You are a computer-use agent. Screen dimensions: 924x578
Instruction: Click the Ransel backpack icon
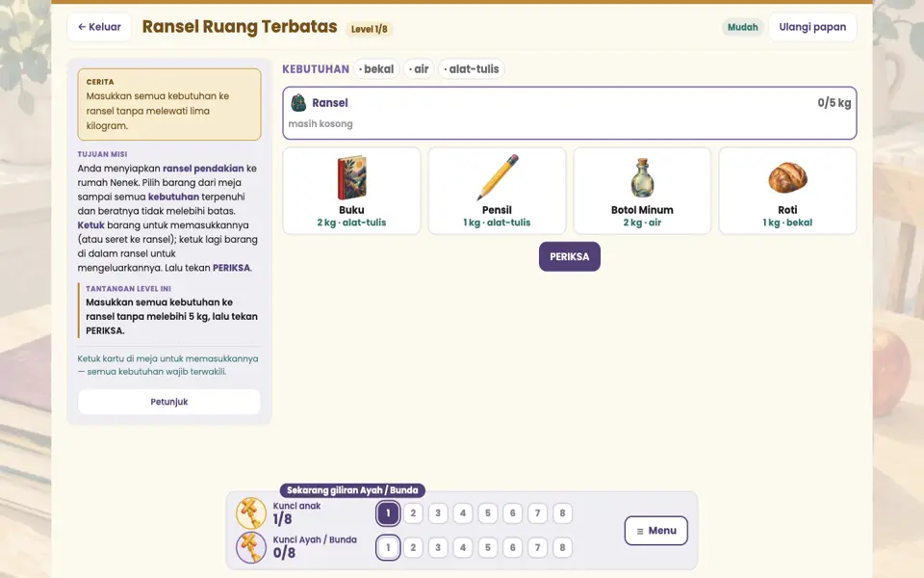click(x=298, y=103)
